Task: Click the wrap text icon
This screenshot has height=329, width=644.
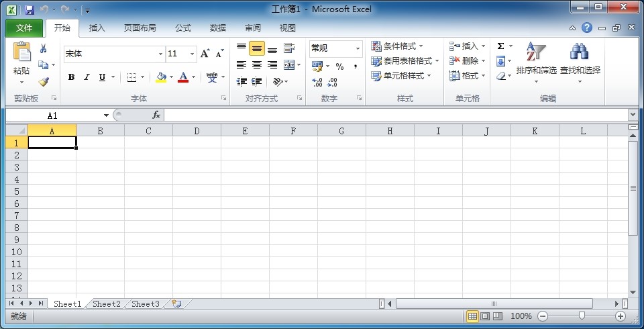Action: click(289, 48)
